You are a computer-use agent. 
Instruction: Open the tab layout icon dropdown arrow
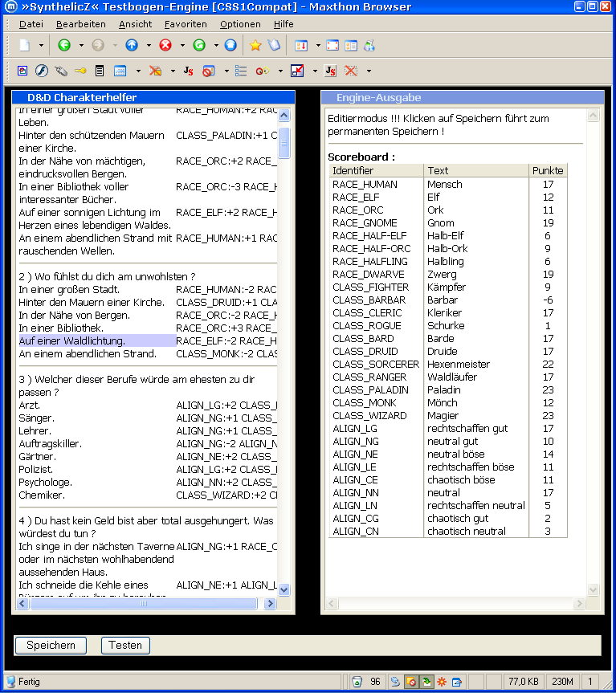point(318,45)
